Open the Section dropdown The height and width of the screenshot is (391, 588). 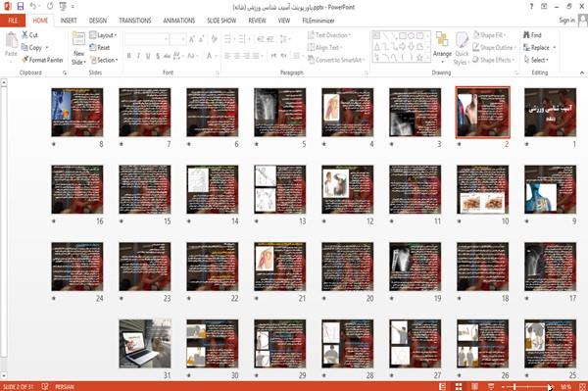coord(104,60)
